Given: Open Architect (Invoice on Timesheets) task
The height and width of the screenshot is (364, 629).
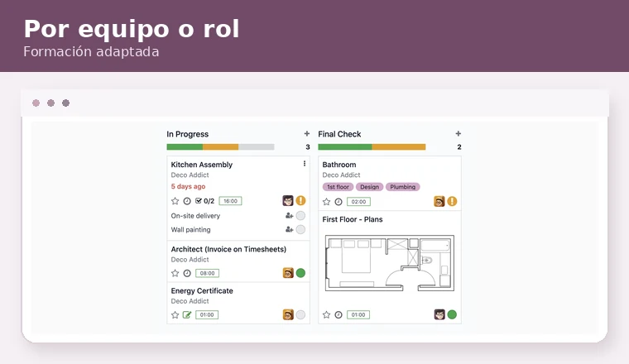Looking at the screenshot, I should pos(228,249).
